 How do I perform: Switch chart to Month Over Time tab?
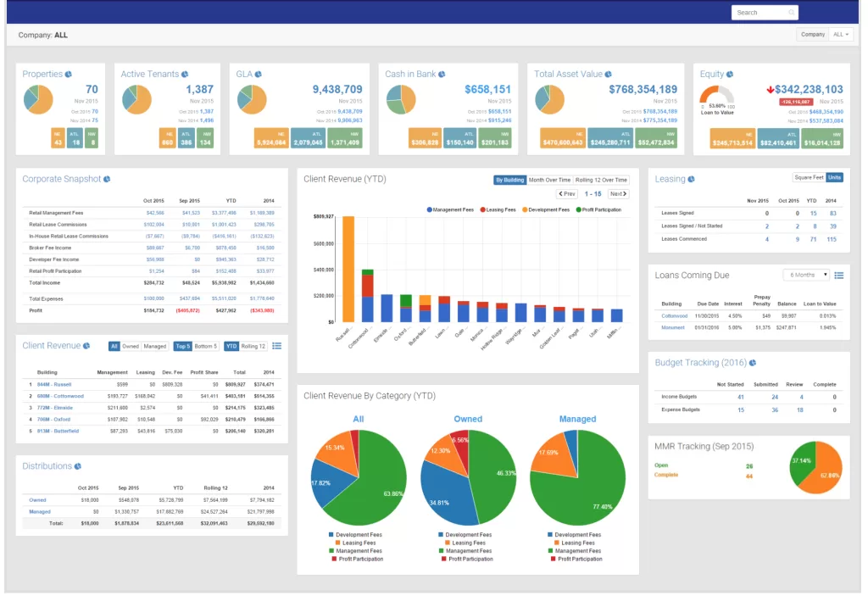click(549, 180)
